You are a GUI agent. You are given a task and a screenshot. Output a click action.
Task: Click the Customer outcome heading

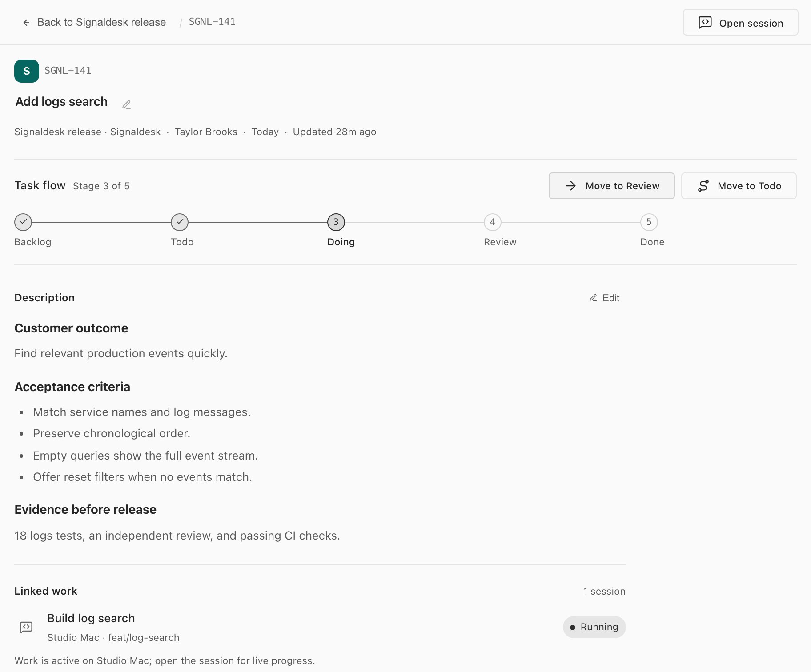[x=71, y=328]
